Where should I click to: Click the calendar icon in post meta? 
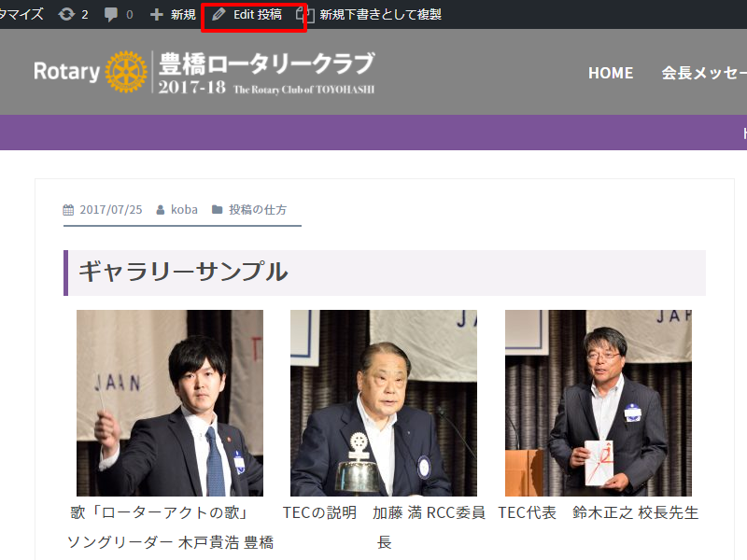pyautogui.click(x=68, y=210)
